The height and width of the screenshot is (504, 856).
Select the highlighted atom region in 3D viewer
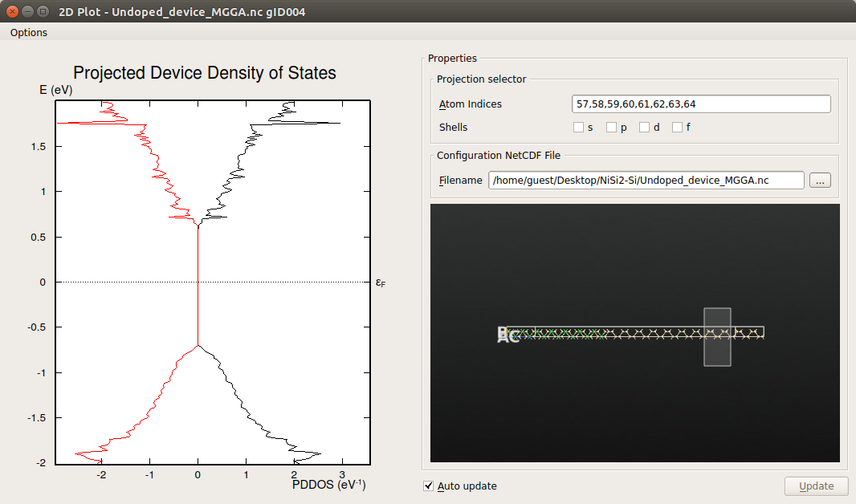(x=717, y=337)
